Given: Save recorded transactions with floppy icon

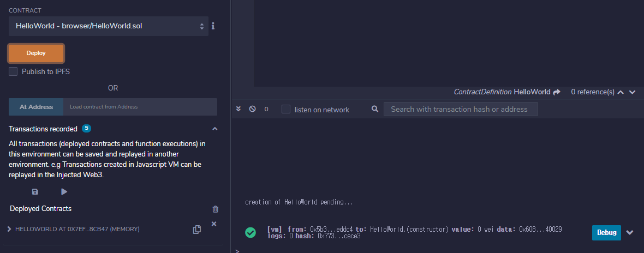Looking at the screenshot, I should point(35,191).
